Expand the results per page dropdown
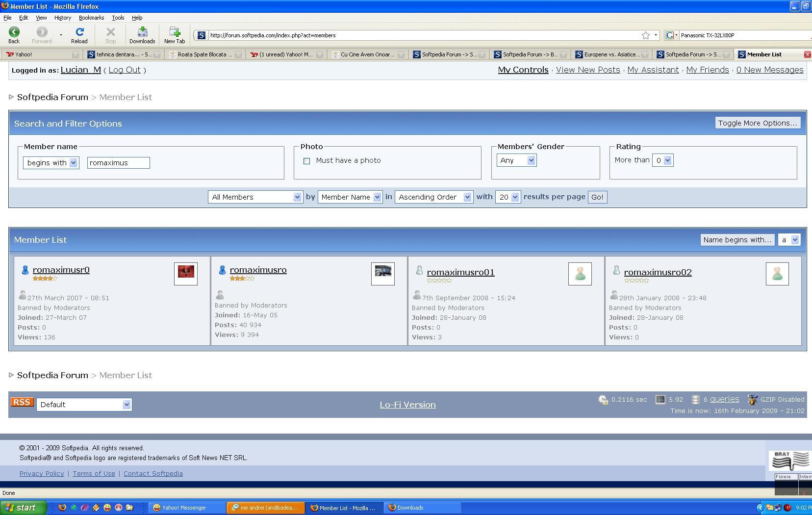This screenshot has height=515, width=812. 508,197
